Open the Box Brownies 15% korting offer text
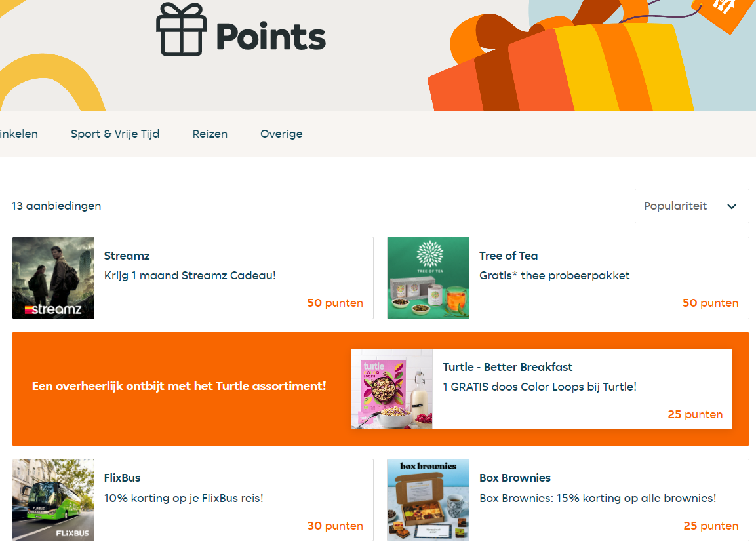756x544 pixels. pos(598,498)
